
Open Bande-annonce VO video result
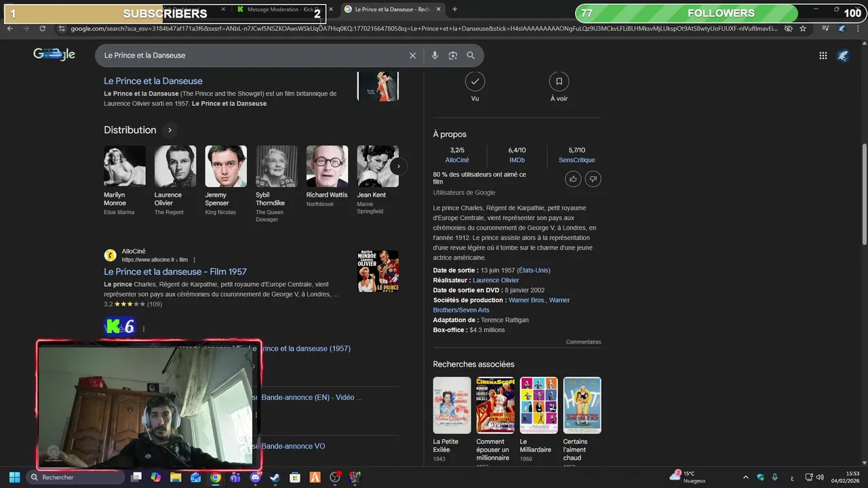[293, 446]
